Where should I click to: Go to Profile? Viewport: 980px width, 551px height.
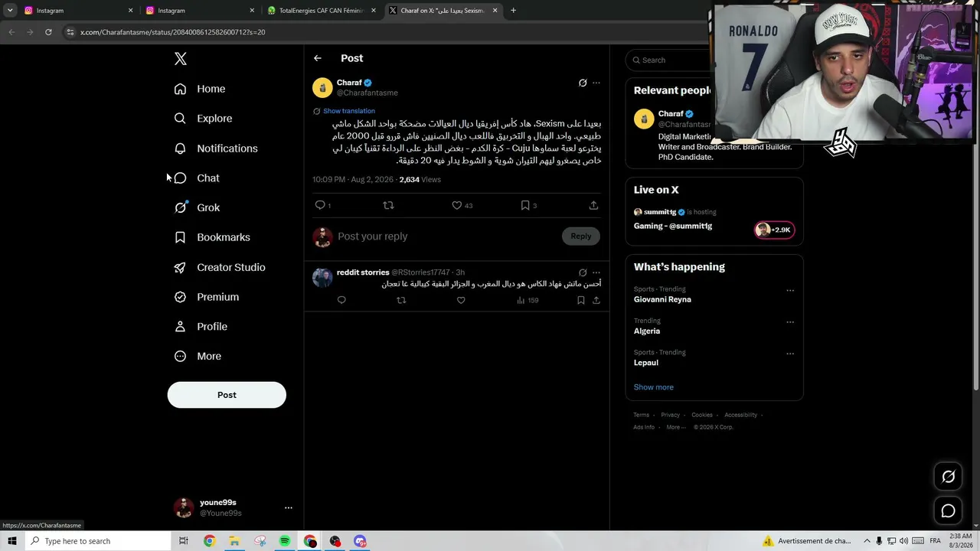(x=201, y=327)
